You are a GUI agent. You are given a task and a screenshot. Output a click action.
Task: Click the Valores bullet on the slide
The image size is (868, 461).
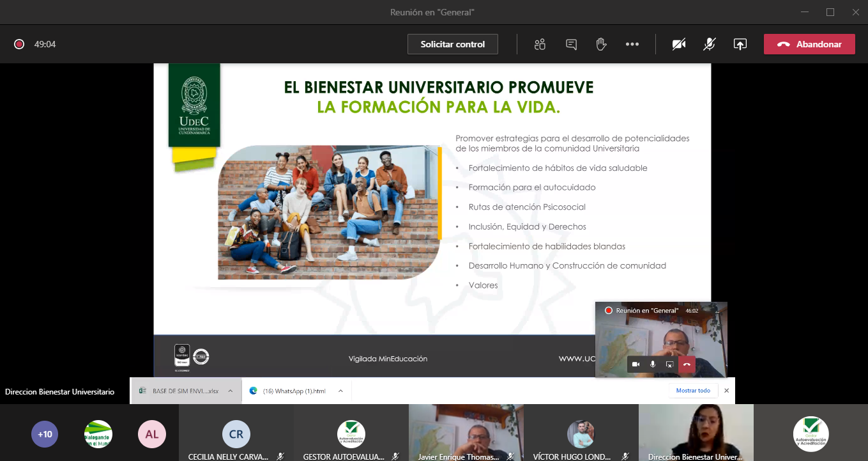point(483,285)
